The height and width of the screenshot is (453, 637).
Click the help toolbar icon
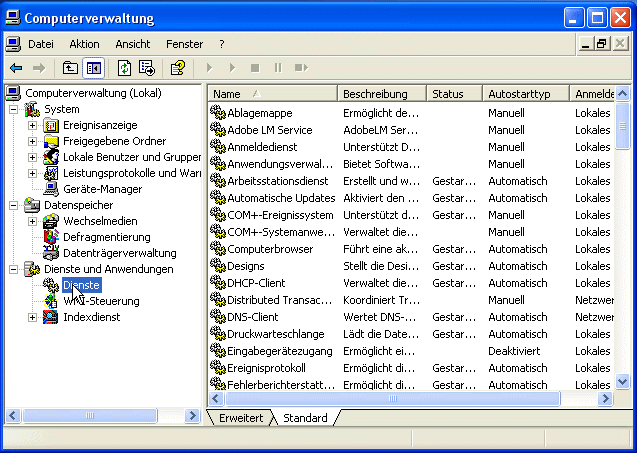point(178,68)
